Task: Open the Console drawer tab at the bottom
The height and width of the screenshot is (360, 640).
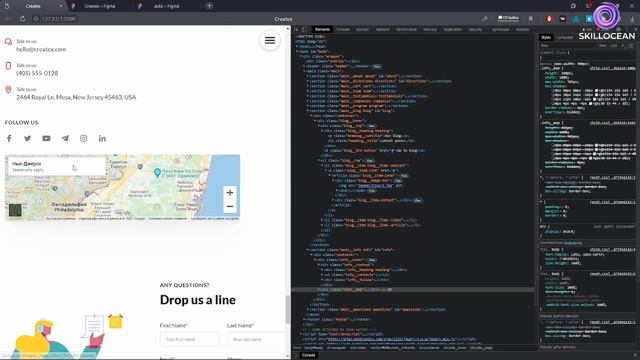Action: click(x=309, y=355)
